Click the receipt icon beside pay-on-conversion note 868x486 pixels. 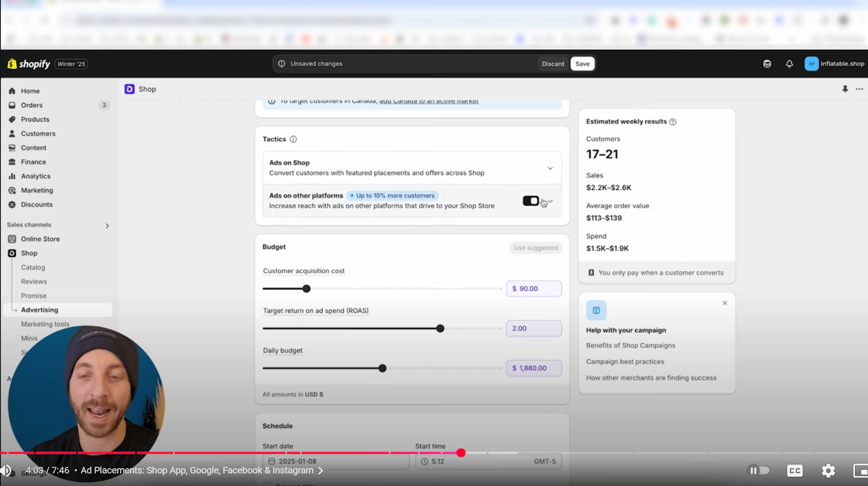point(591,273)
